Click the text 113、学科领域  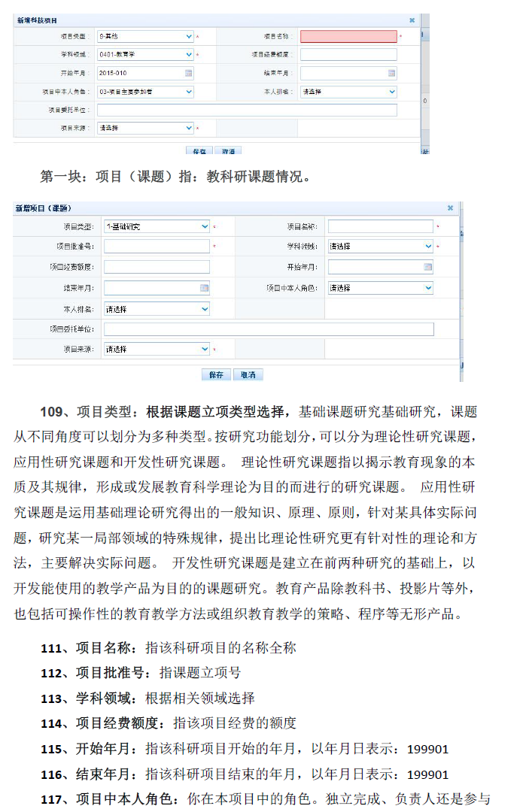point(86,698)
